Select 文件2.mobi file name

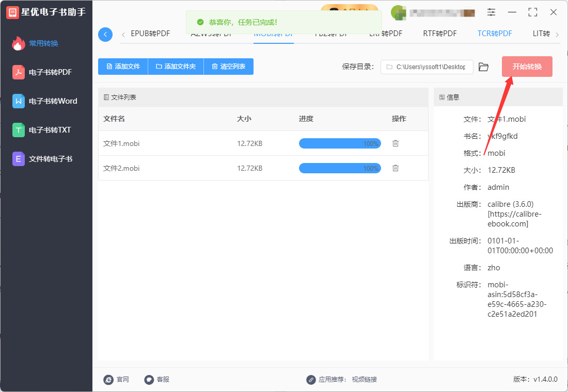(x=121, y=168)
